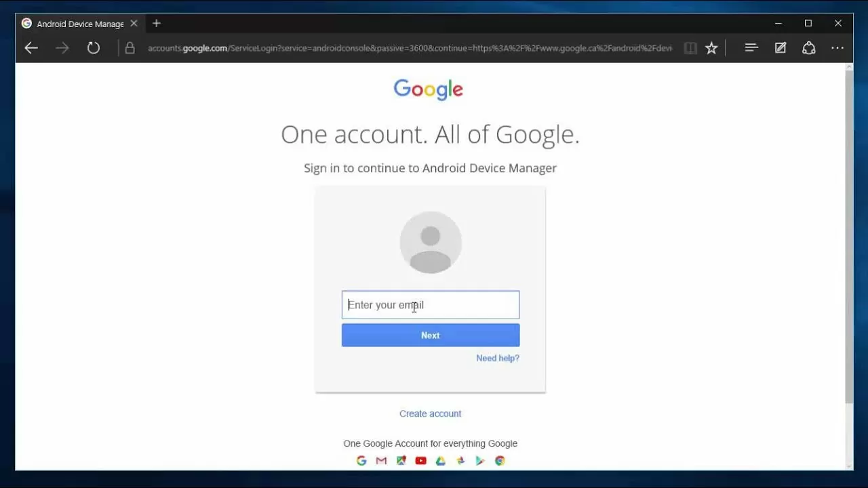This screenshot has width=868, height=488.
Task: Open the Create account link
Action: (430, 413)
